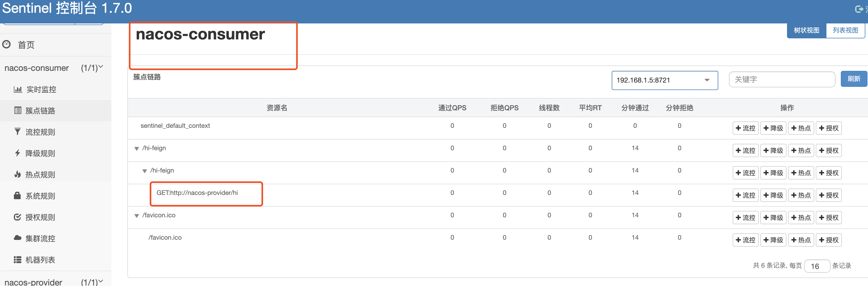Open 机器列表 menu item
This screenshot has width=868, height=286.
[40, 260]
